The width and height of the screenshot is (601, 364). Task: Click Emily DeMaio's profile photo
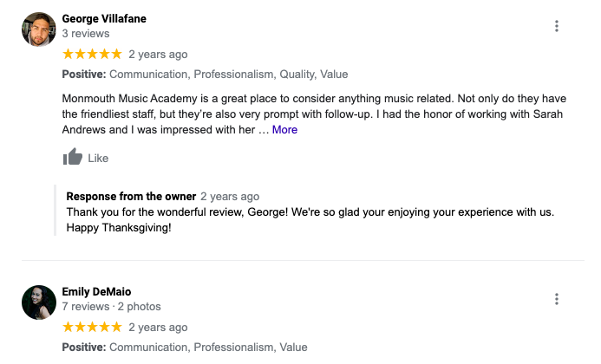[39, 302]
